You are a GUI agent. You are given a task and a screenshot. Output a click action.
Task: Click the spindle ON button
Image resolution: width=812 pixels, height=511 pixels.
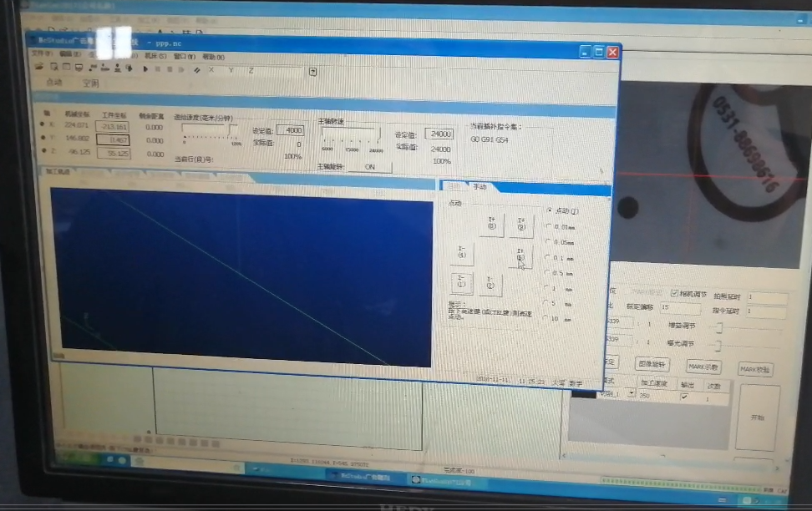369,166
